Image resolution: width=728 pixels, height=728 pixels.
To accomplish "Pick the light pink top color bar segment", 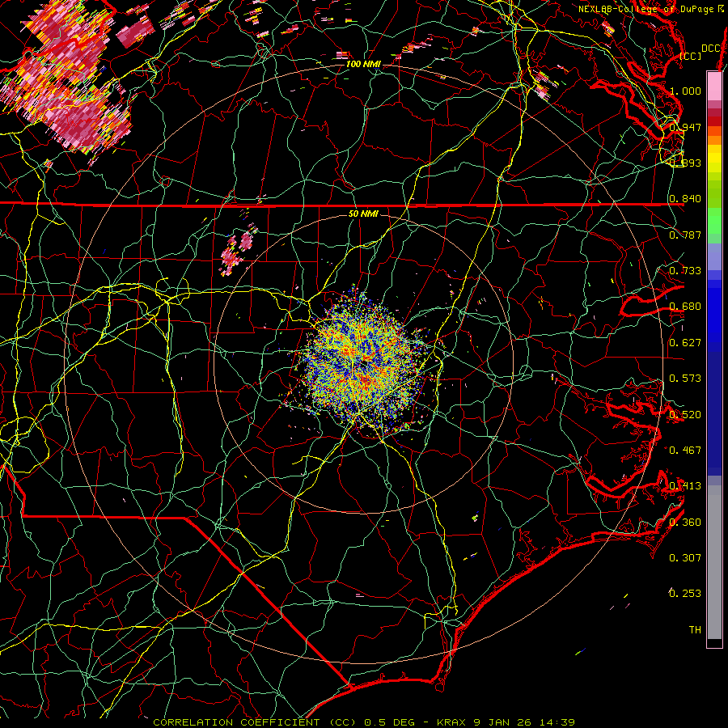I will pos(714,87).
